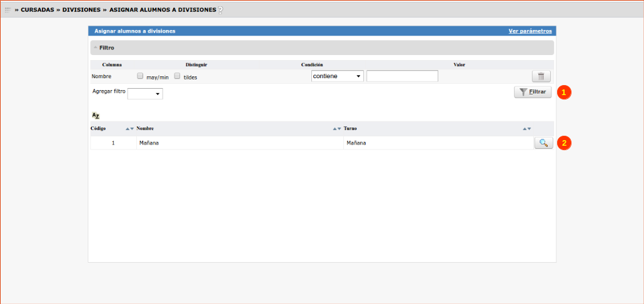Collapse the Filtro section

(96, 48)
